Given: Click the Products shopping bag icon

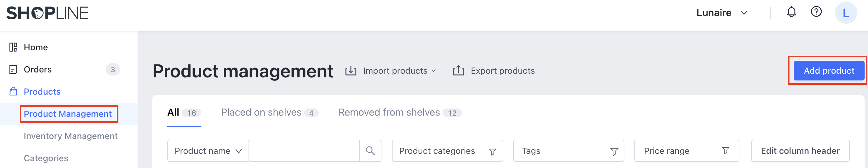Looking at the screenshot, I should click(13, 91).
